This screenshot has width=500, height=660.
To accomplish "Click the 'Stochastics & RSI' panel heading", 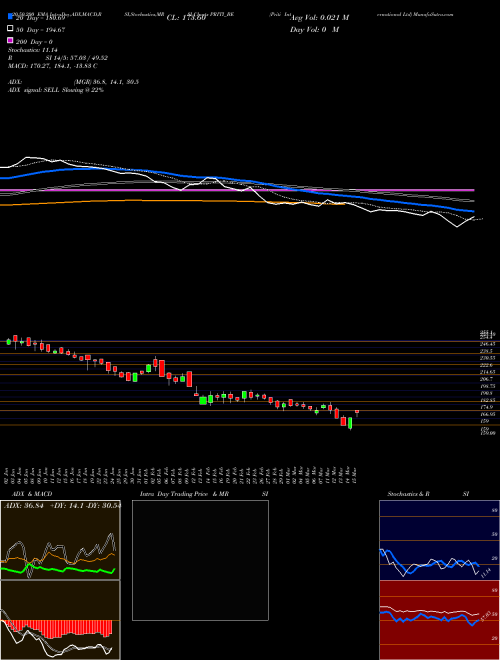I will pos(428,494).
